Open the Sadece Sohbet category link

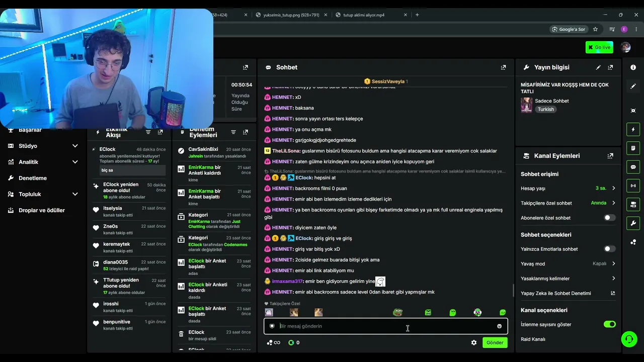pyautogui.click(x=552, y=101)
